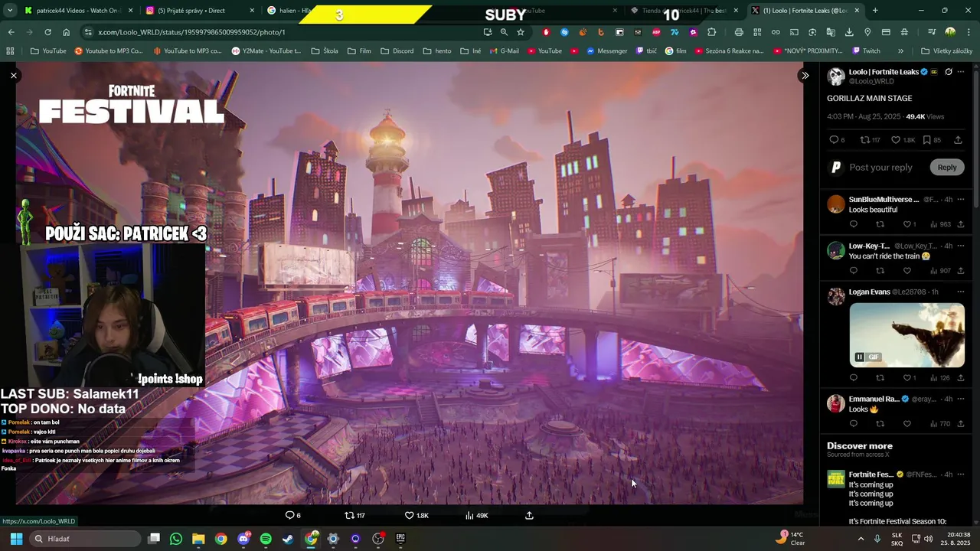980x551 pixels.
Task: Go back to the previous page
Action: [x=11, y=32]
